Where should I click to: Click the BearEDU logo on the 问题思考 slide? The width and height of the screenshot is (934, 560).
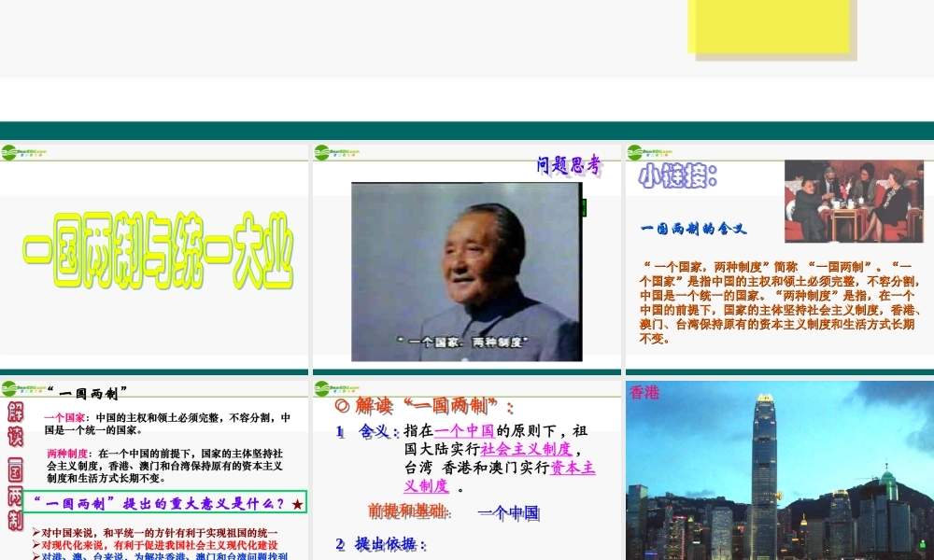coord(337,153)
